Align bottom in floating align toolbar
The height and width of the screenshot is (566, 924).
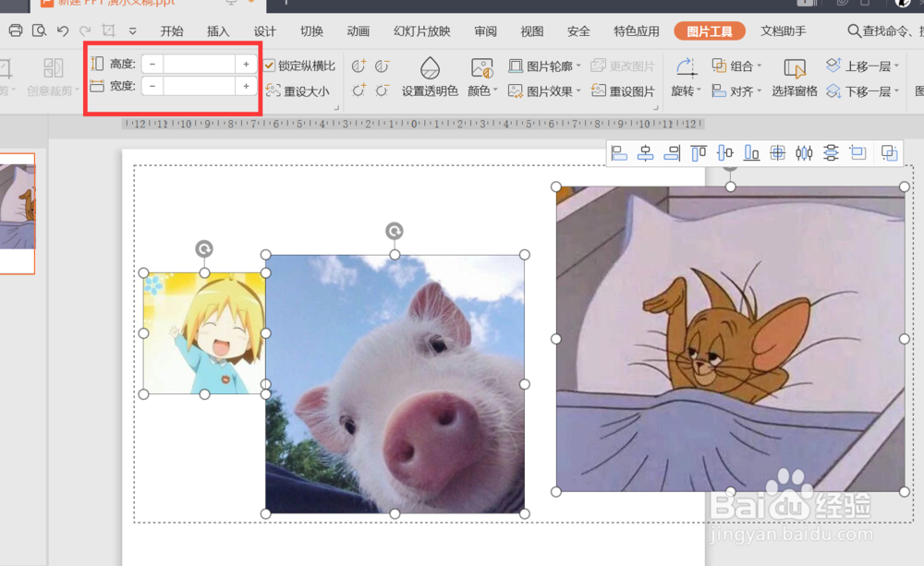click(x=751, y=153)
